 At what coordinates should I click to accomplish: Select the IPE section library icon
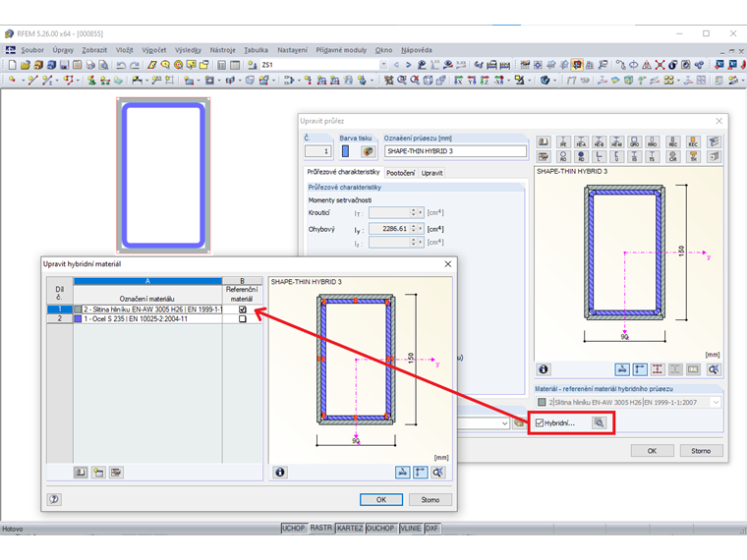[x=563, y=141]
